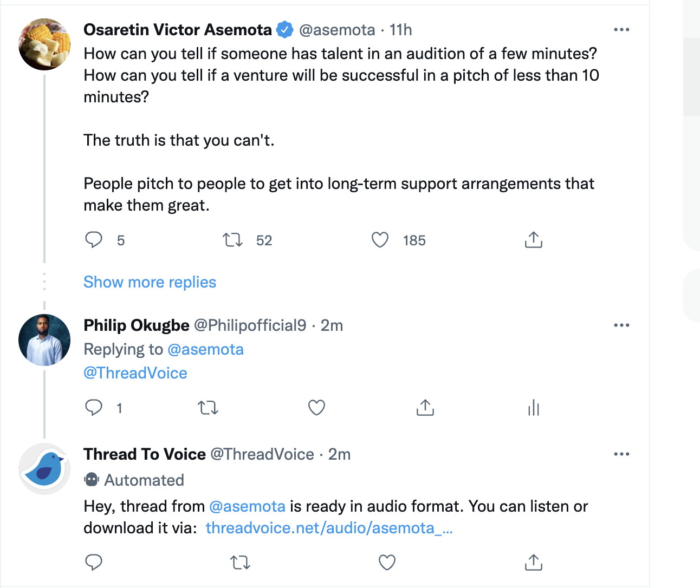The width and height of the screenshot is (700, 588).
Task: Open more options on Thread To Voice tweet
Action: 621,454
